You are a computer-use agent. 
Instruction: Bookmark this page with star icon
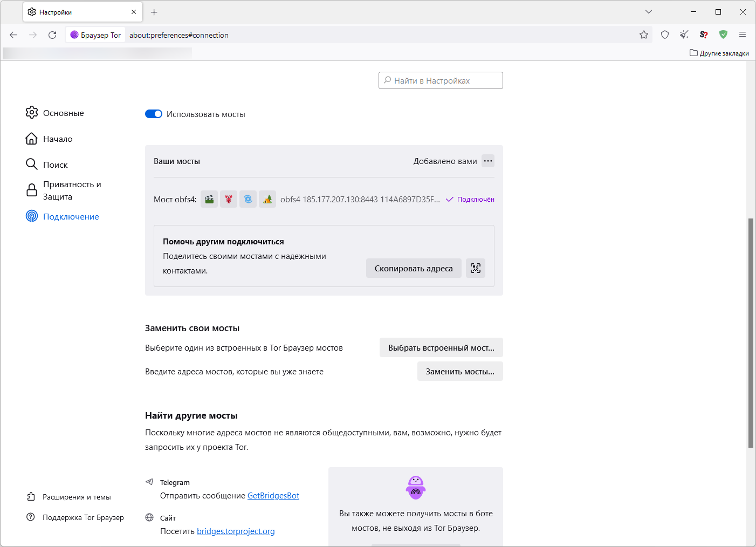tap(644, 35)
